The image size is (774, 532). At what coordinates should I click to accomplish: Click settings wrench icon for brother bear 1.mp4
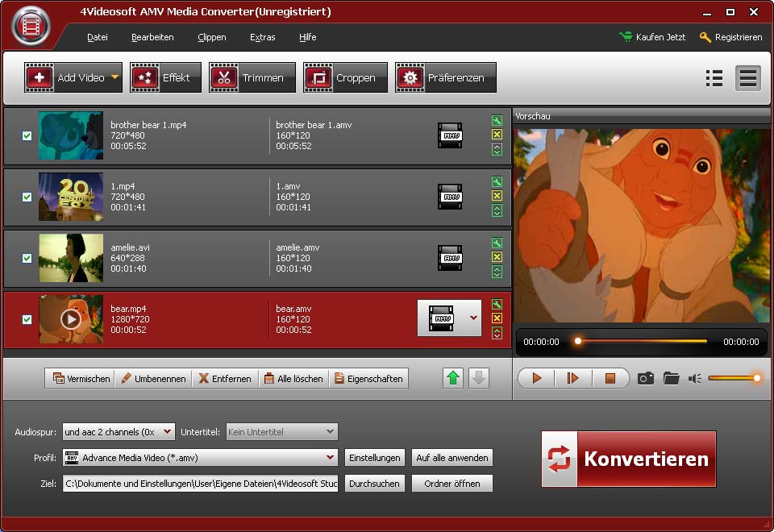click(x=497, y=120)
